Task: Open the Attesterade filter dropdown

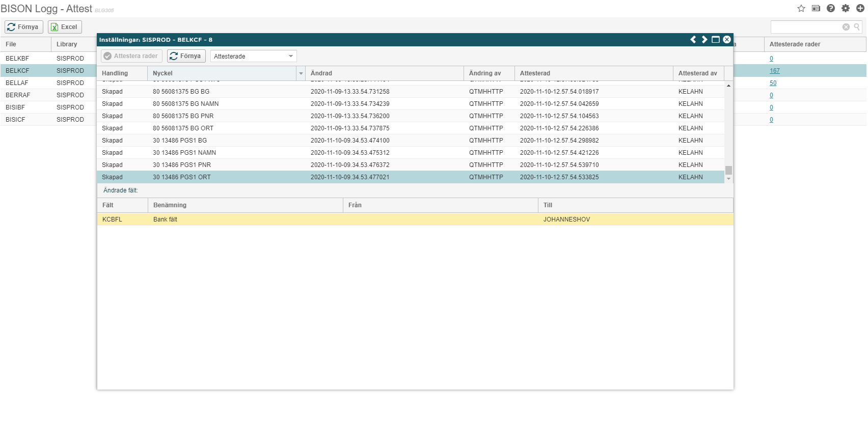Action: [253, 56]
